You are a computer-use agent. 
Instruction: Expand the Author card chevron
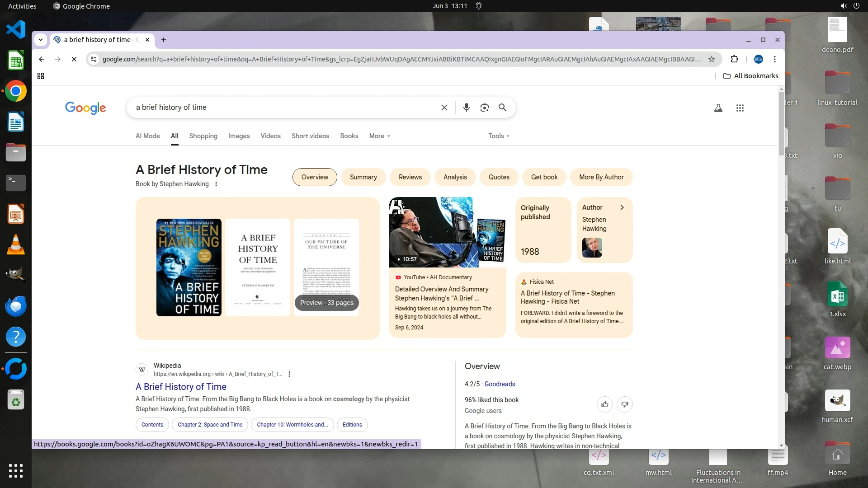[622, 207]
